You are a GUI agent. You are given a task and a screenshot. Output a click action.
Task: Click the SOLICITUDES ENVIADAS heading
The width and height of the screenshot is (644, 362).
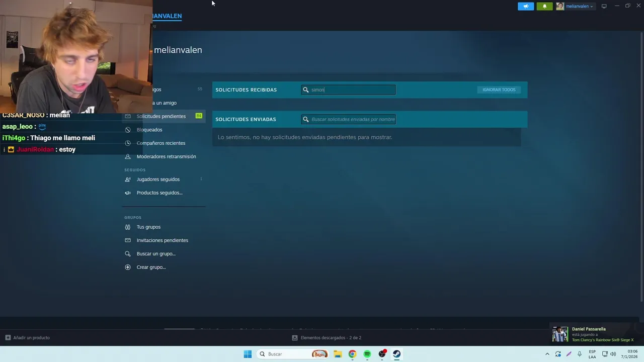[x=246, y=119]
